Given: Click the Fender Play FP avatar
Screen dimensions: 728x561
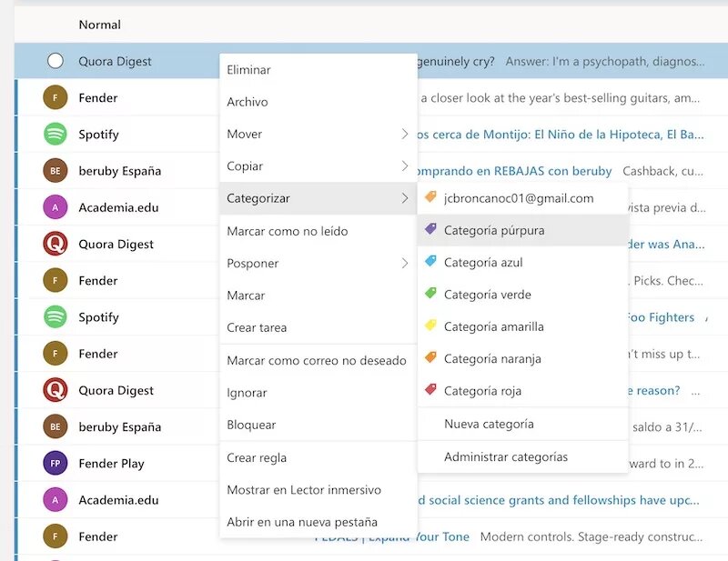Looking at the screenshot, I should (x=56, y=463).
